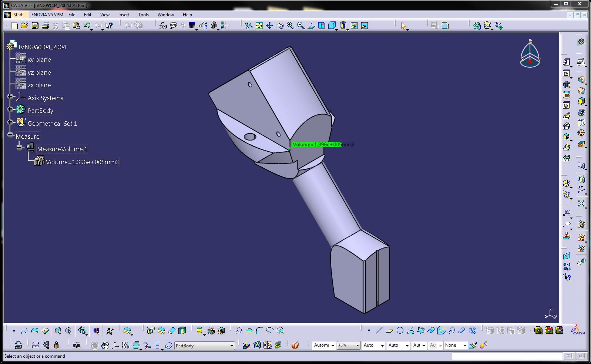Click the Fly mode airplane icon
This screenshot has height=364, width=591.
(249, 26)
